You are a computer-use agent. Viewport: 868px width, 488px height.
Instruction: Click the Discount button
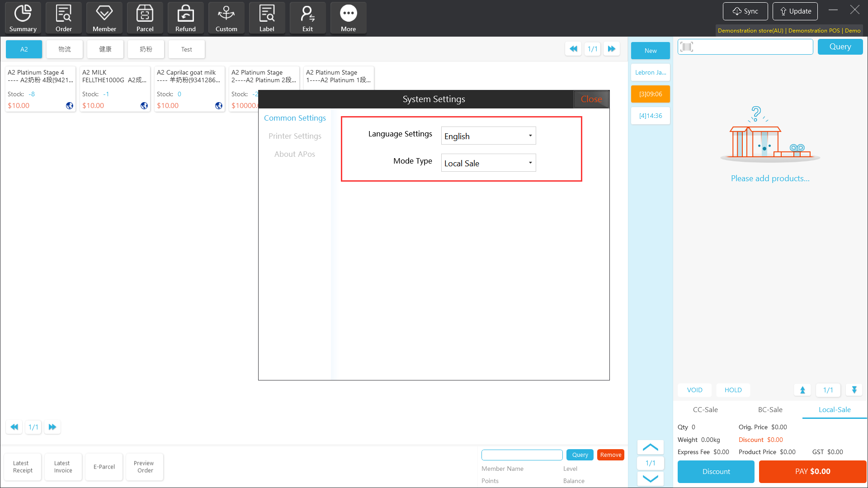pyautogui.click(x=716, y=472)
